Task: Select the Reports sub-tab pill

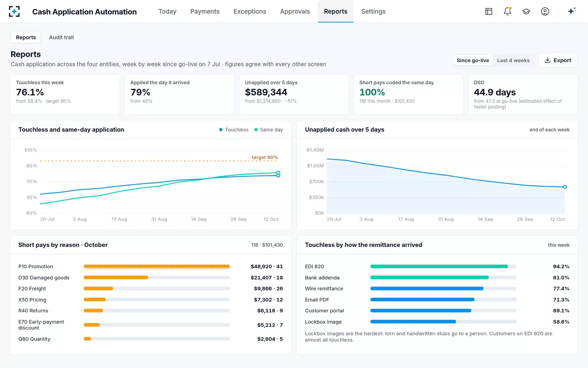Action: point(26,37)
